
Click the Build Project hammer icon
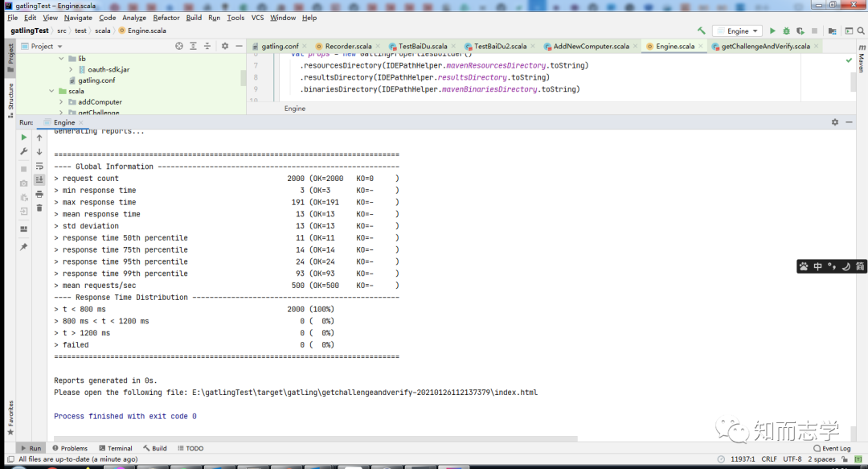(702, 31)
